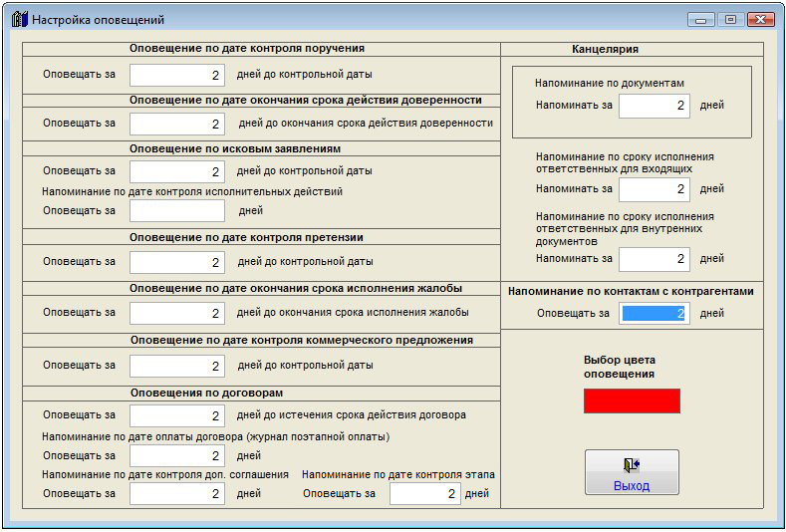Close the Настройка оповещений window
The width and height of the screenshot is (786, 532).
(x=760, y=20)
